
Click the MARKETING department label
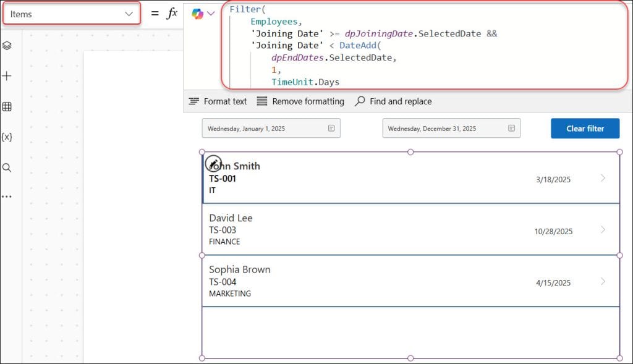(230, 294)
